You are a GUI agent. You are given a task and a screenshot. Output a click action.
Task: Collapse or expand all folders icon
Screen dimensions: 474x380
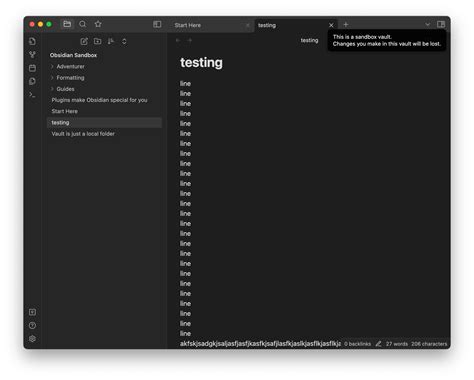124,41
